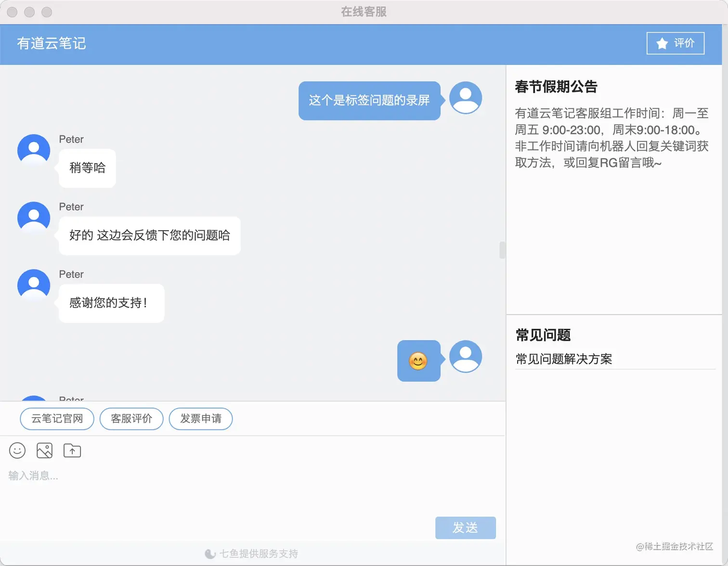This screenshot has width=728, height=566.
Task: Click Peter's avatar beside 稍等哈
Action: pyautogui.click(x=34, y=151)
